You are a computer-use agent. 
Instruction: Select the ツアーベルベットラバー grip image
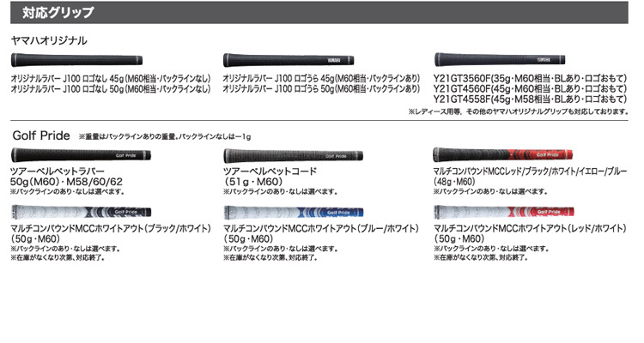pos(81,155)
